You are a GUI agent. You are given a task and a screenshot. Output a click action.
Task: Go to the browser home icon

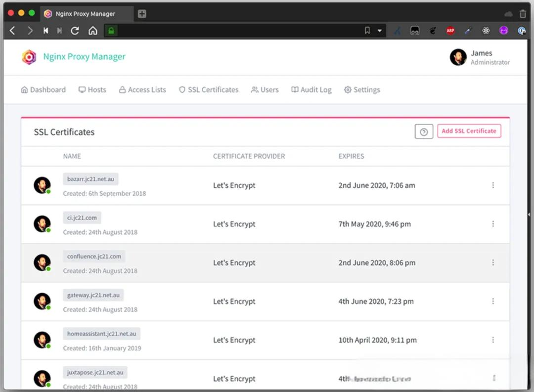click(x=92, y=31)
